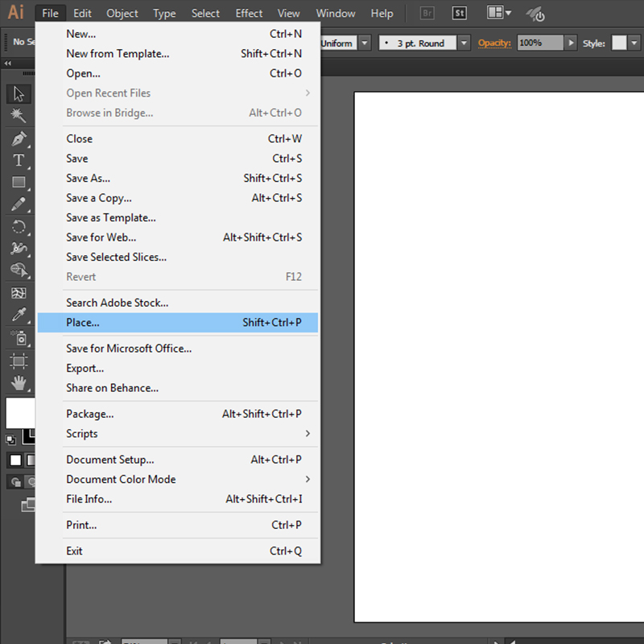Select the Eyedropper tool
Viewport: 644px width, 644px height.
pos(18,315)
